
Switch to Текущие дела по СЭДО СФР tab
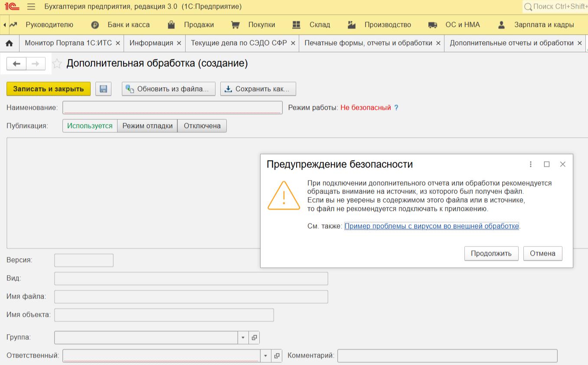239,43
